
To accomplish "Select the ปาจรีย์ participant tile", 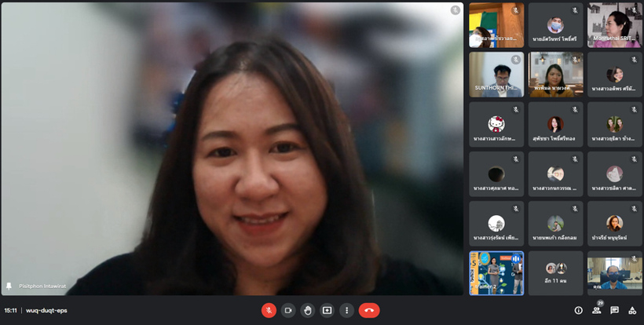I will [x=614, y=224].
